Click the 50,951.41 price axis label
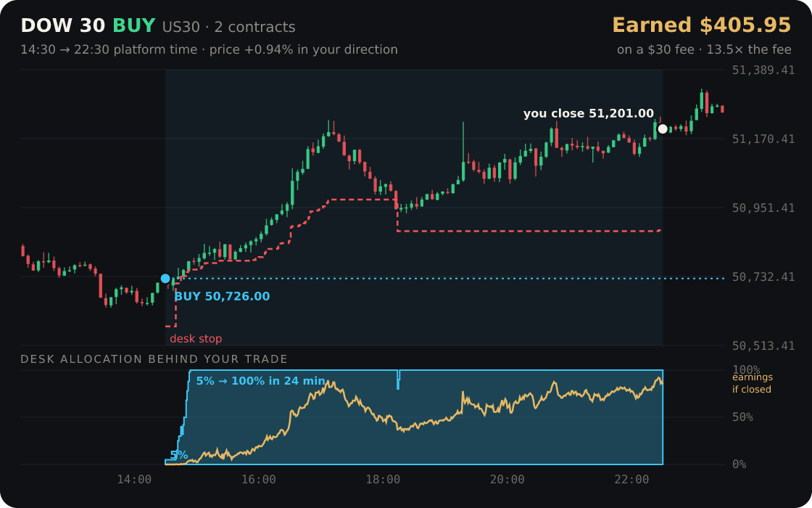Viewport: 812px width, 508px height. [763, 208]
